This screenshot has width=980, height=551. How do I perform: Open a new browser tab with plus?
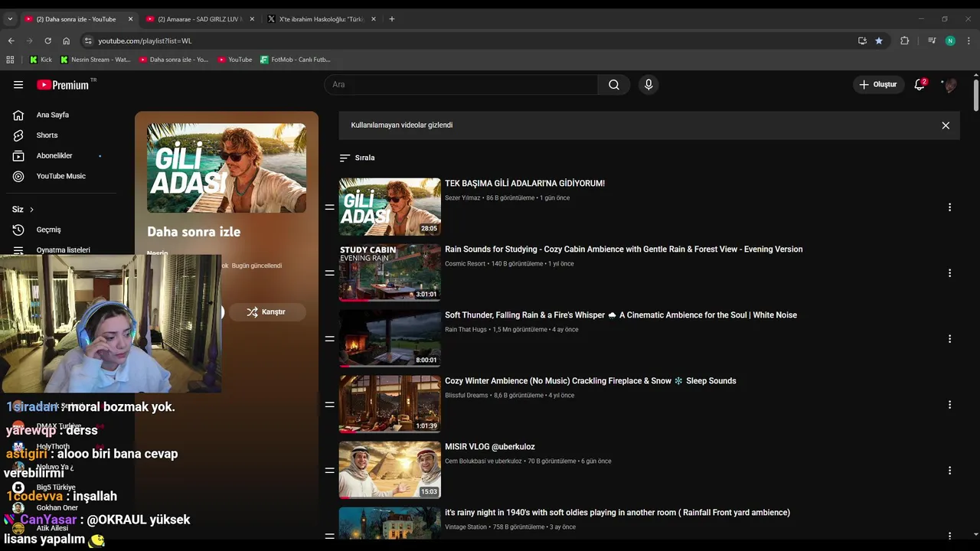[x=392, y=19]
